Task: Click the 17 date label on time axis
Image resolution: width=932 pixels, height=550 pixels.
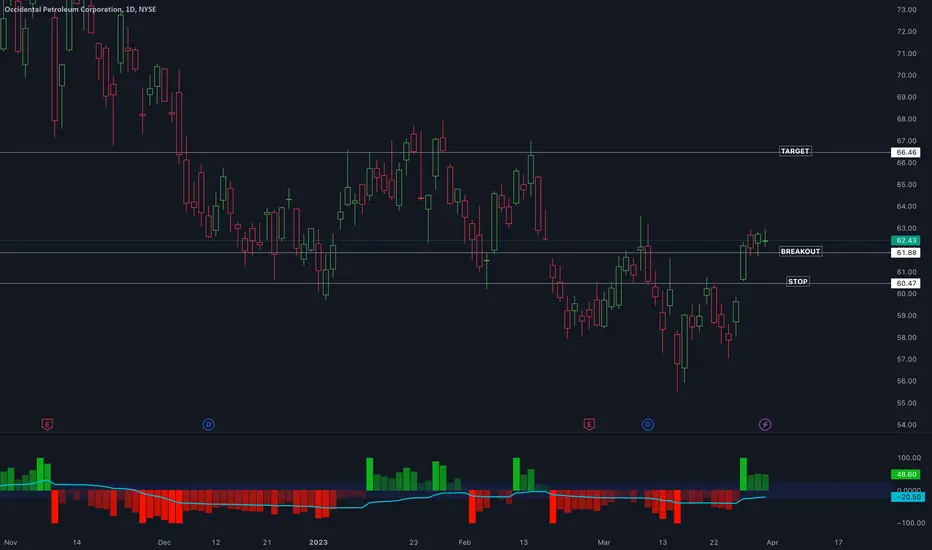Action: pyautogui.click(x=838, y=542)
